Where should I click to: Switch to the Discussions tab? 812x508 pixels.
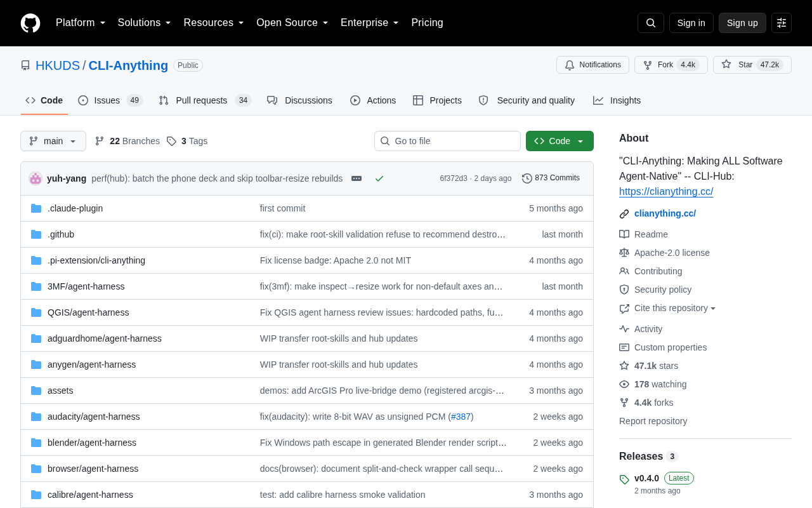pos(299,100)
